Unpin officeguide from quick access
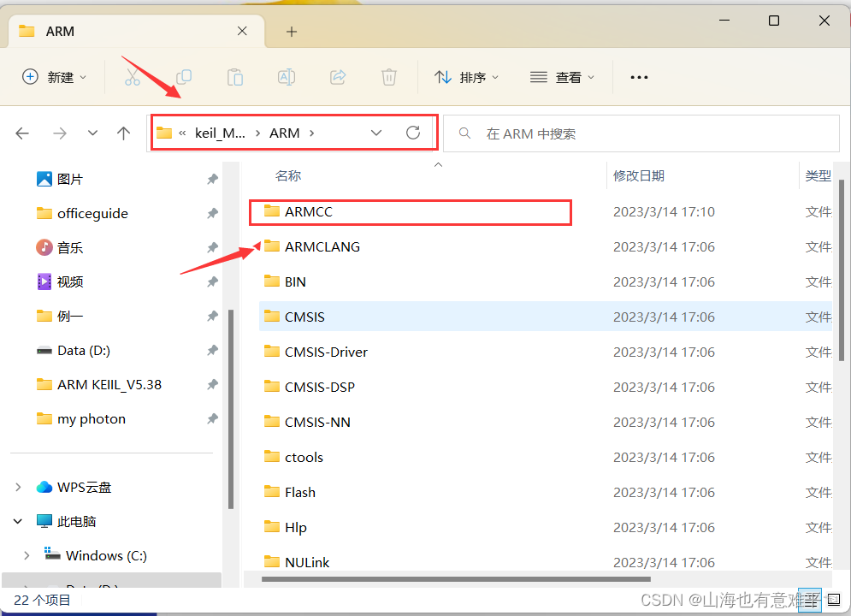The width and height of the screenshot is (851, 616). (x=212, y=213)
